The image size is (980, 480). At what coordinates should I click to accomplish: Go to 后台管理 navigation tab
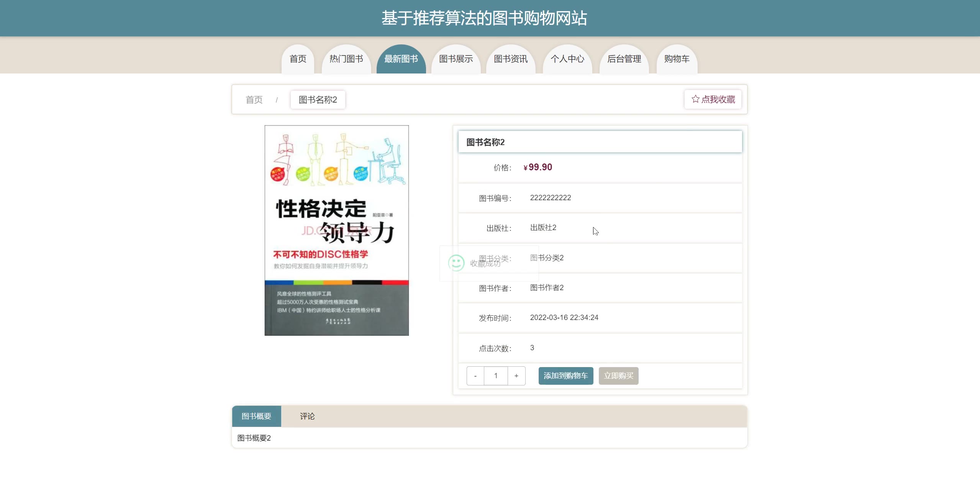[624, 59]
